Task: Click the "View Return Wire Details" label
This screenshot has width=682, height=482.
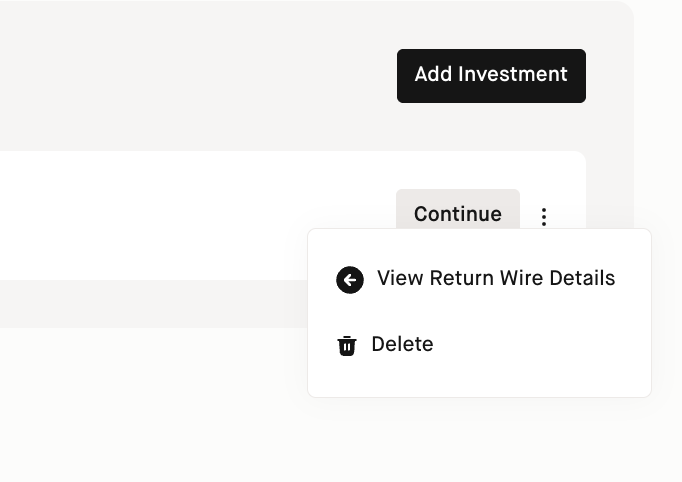Action: 495,278
